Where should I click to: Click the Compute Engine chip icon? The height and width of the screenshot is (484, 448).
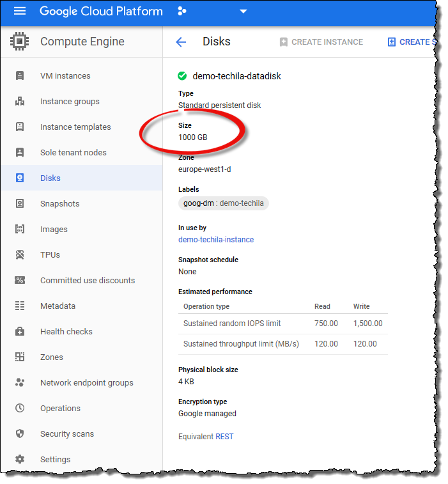pos(20,42)
